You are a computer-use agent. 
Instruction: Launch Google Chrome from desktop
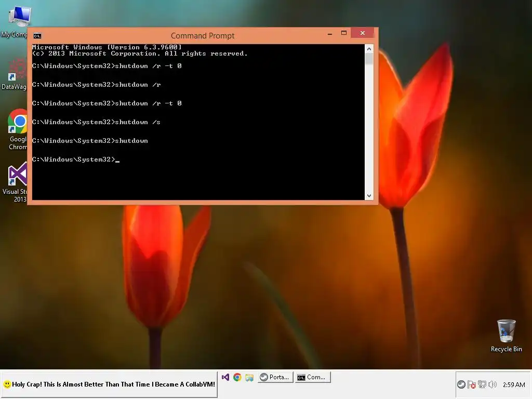[17, 129]
